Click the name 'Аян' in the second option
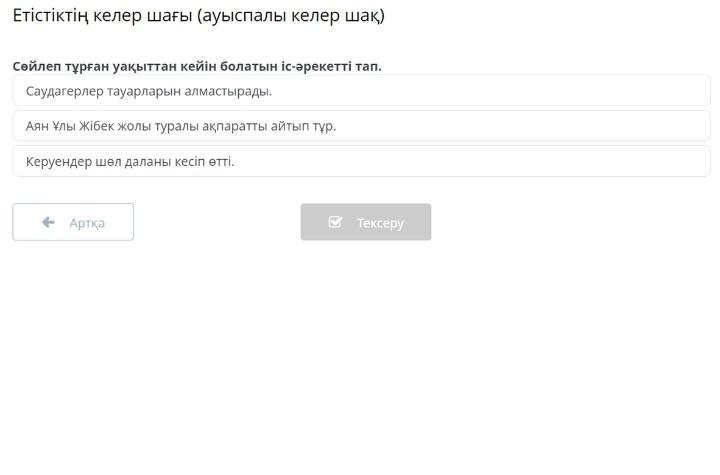 tap(37, 126)
